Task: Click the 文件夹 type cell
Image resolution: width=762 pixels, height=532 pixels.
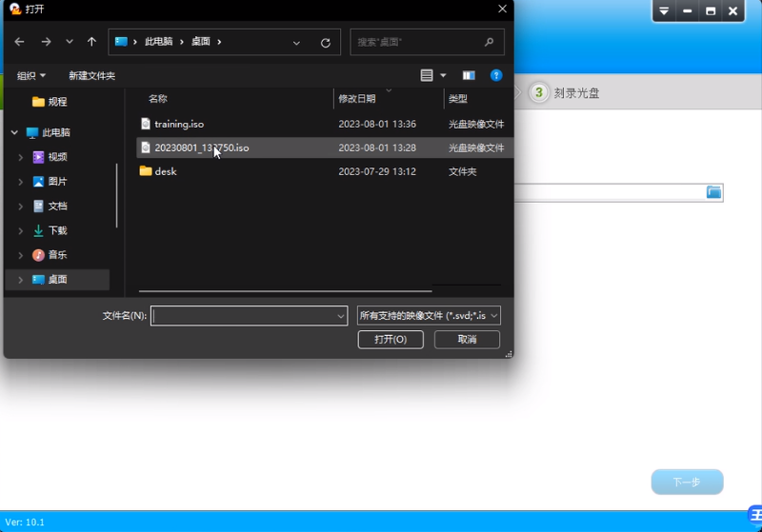Action: 462,171
